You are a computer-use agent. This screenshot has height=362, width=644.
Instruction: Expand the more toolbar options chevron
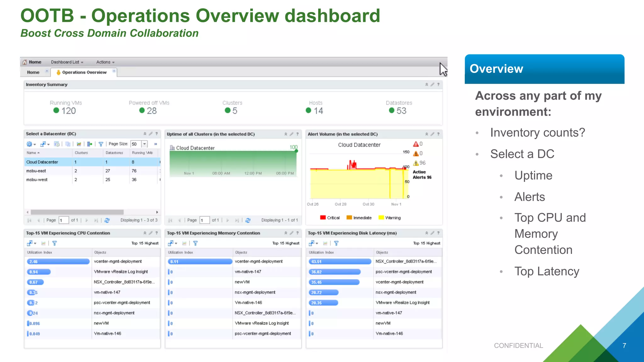[155, 144]
